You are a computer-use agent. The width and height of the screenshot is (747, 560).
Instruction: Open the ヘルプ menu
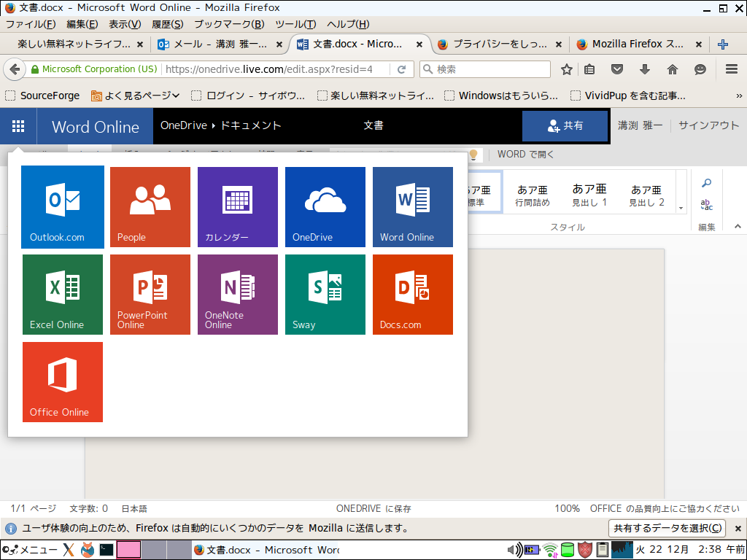pyautogui.click(x=348, y=24)
